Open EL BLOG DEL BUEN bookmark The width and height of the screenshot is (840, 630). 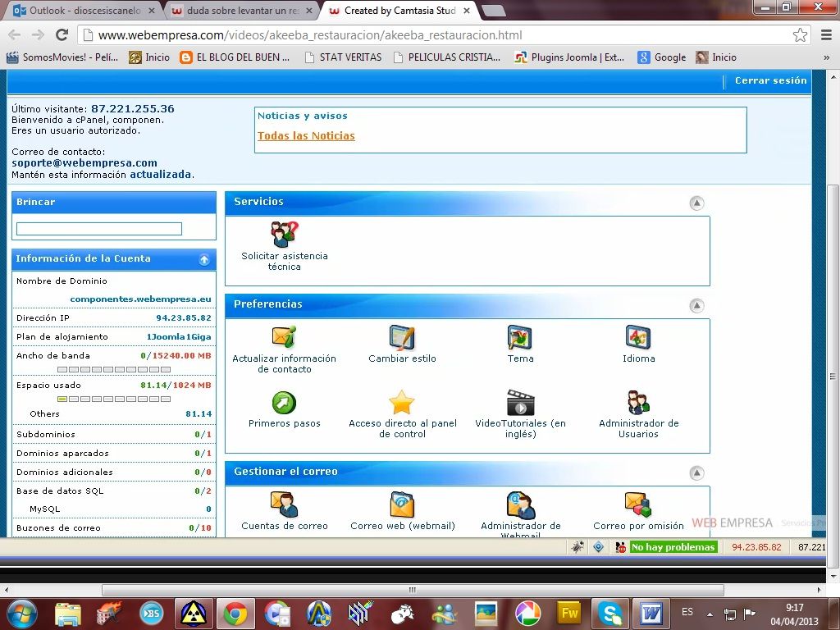235,57
